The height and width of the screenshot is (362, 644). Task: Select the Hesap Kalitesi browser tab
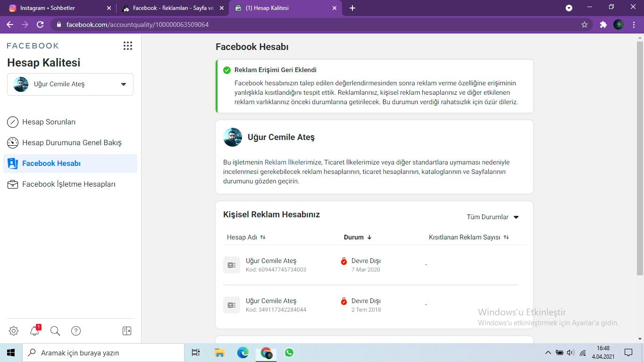coord(285,8)
